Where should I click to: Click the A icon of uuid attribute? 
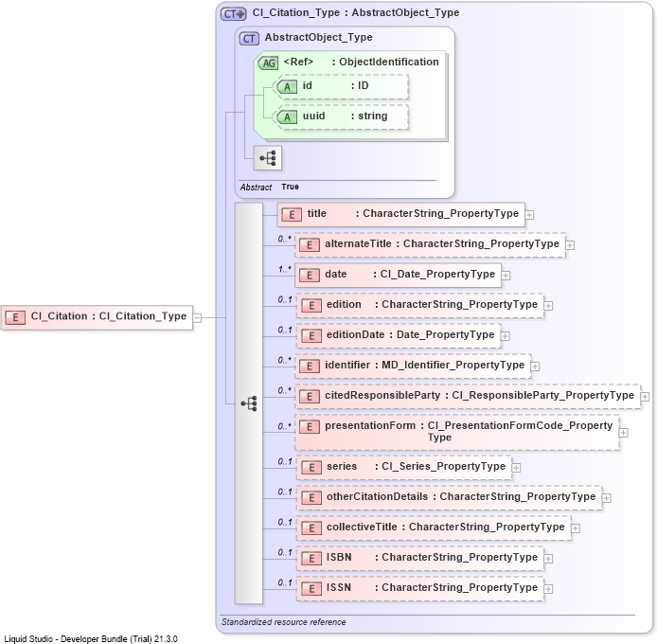[x=287, y=117]
